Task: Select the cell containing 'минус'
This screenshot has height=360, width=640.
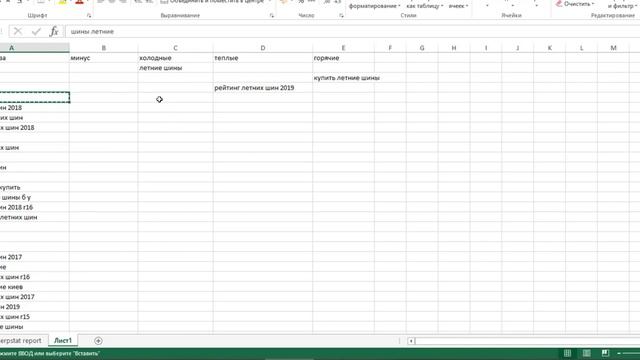Action: pos(104,58)
